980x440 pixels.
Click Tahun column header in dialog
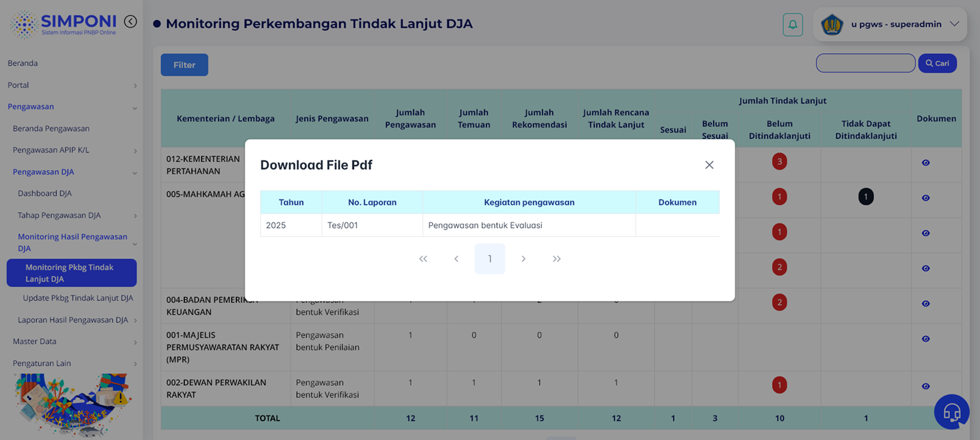click(x=291, y=202)
